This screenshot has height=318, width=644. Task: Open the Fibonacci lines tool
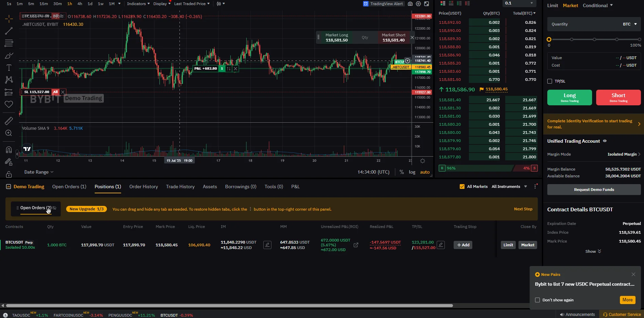click(9, 43)
